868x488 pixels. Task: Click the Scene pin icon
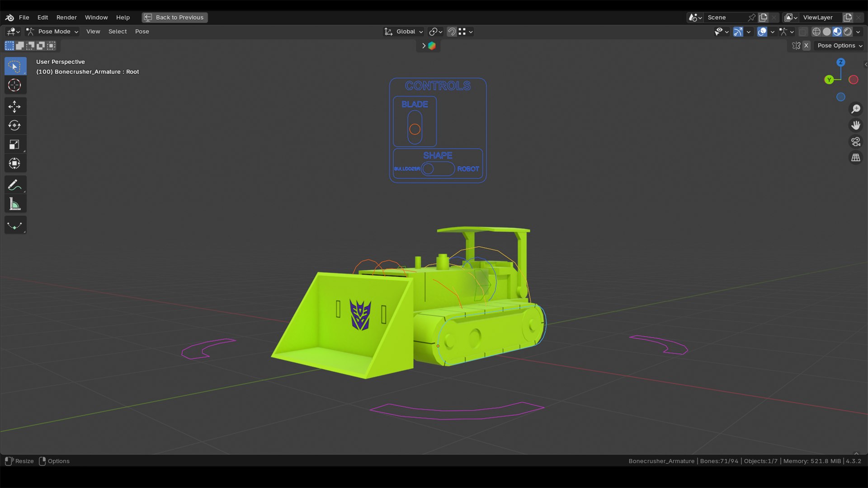(x=751, y=17)
